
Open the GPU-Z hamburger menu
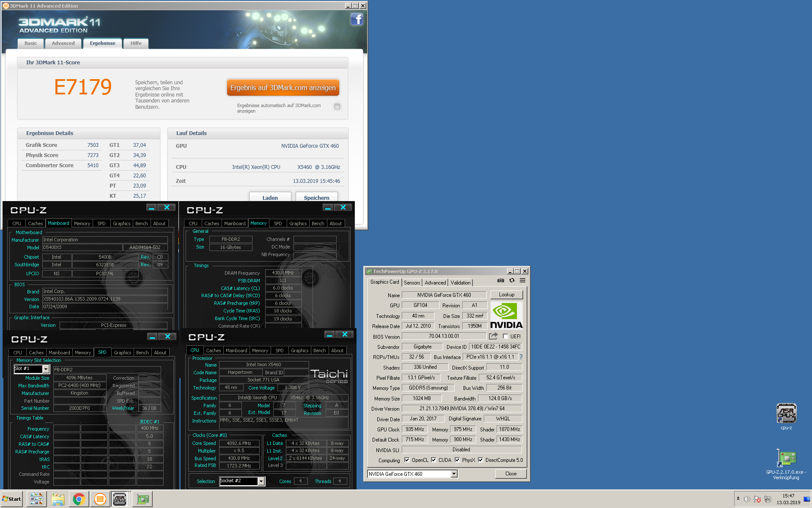(x=523, y=281)
